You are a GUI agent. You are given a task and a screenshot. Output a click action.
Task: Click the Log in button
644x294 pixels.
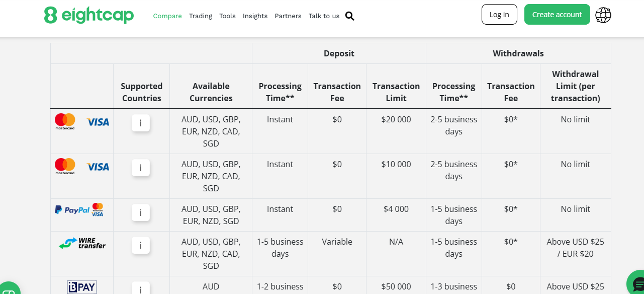tap(499, 15)
